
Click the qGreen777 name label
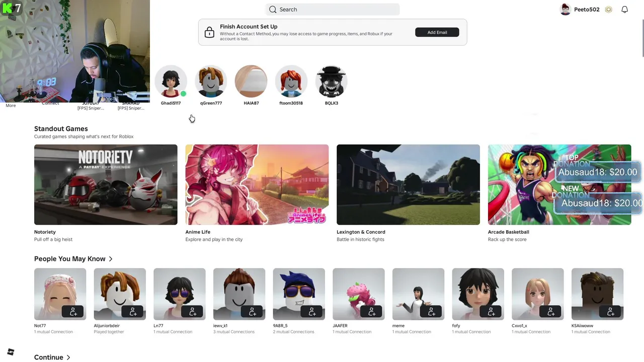coord(211,103)
